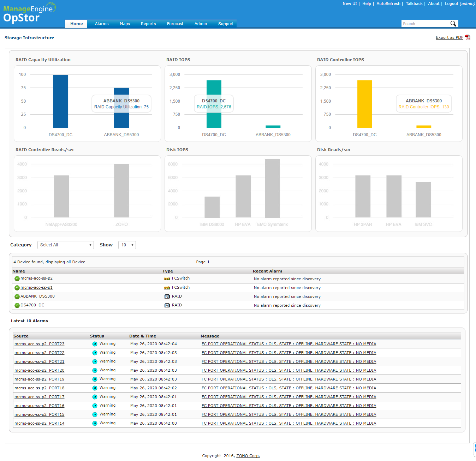The width and height of the screenshot is (476, 461).
Task: Click status icon beside mcms-acc-ss-p1 device
Action: tap(17, 288)
